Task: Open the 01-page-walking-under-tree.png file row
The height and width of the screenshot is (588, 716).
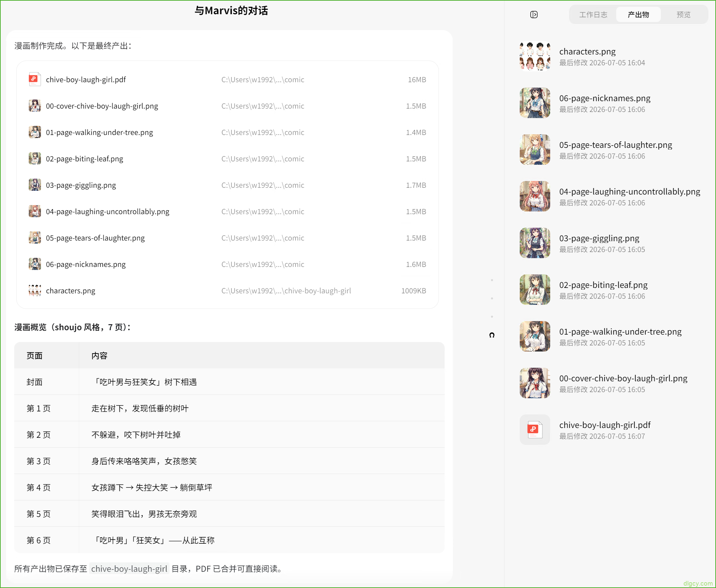Action: (x=227, y=132)
